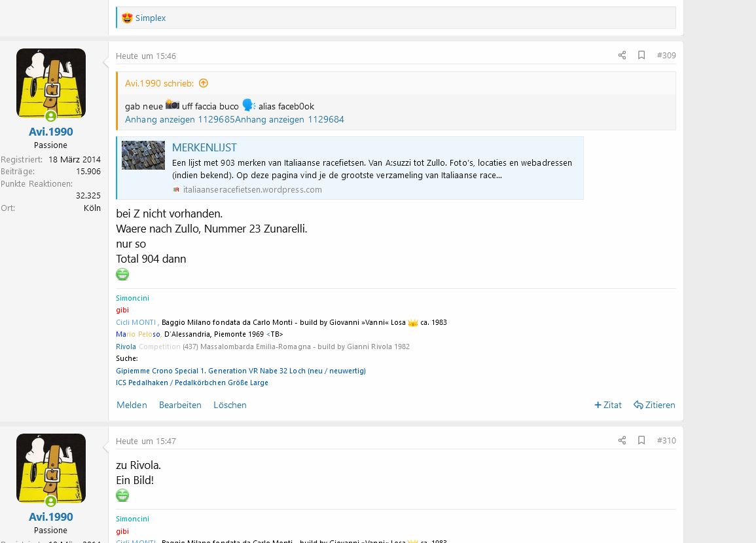
Task: Click Avi.1990 username in post #309
Action: [51, 132]
